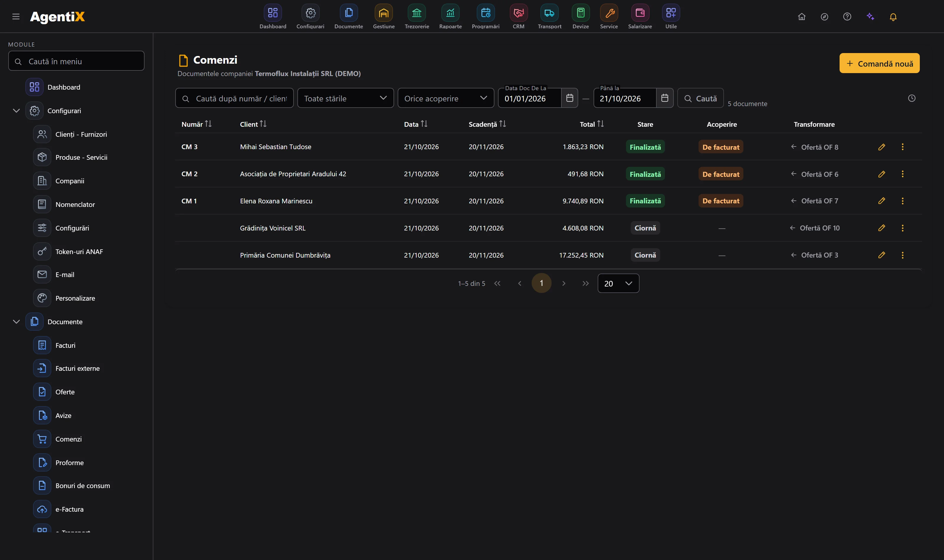The width and height of the screenshot is (944, 560).
Task: Open Rapoarte module icon
Action: click(x=450, y=13)
